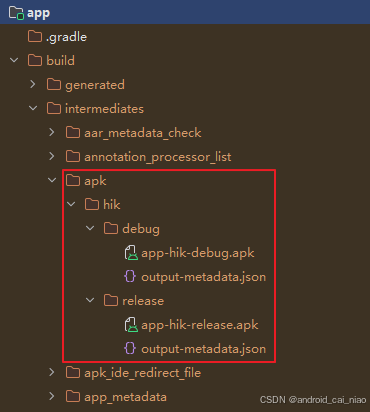Click the release folder icon
Image resolution: width=370 pixels, height=412 pixels.
[111, 301]
